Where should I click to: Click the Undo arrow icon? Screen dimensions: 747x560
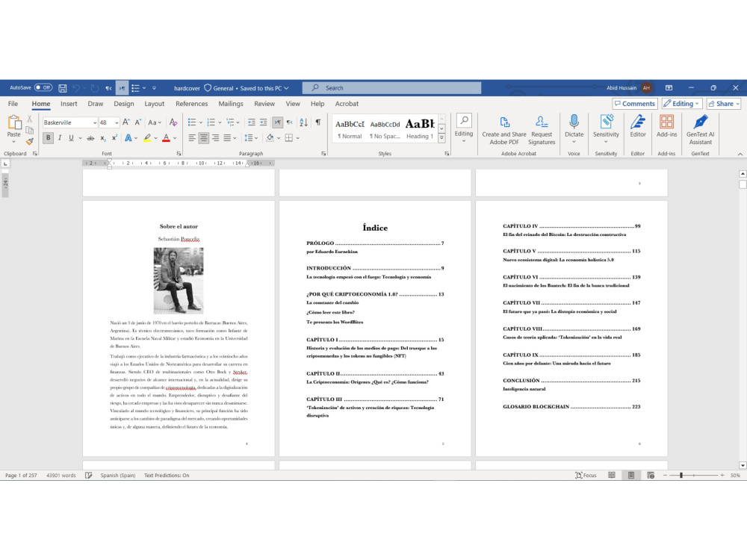(x=76, y=88)
